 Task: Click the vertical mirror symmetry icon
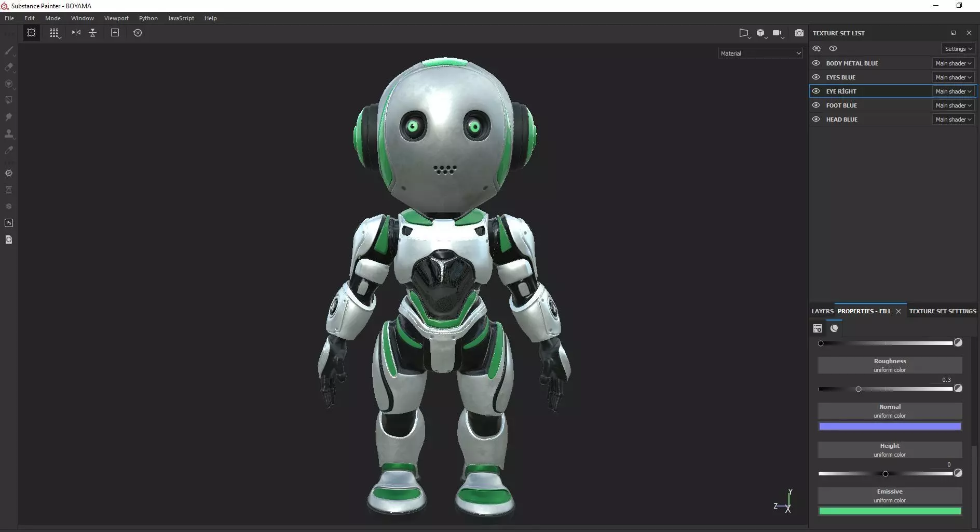(x=93, y=33)
